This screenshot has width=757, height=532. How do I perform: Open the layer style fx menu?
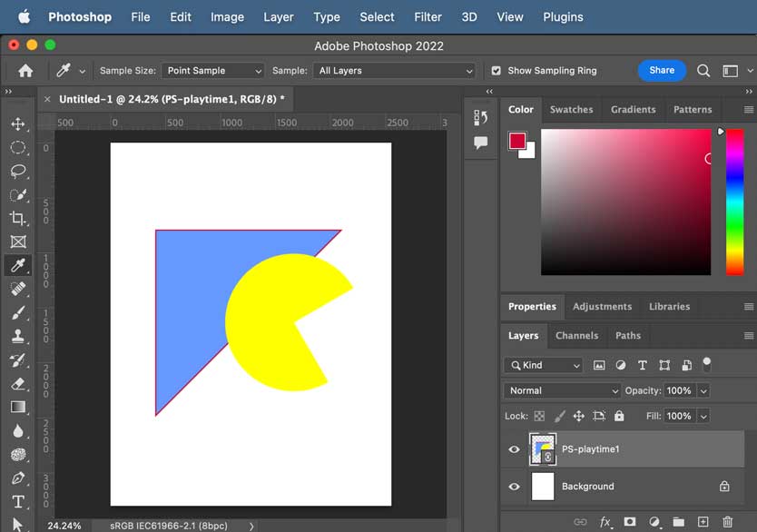tap(605, 521)
